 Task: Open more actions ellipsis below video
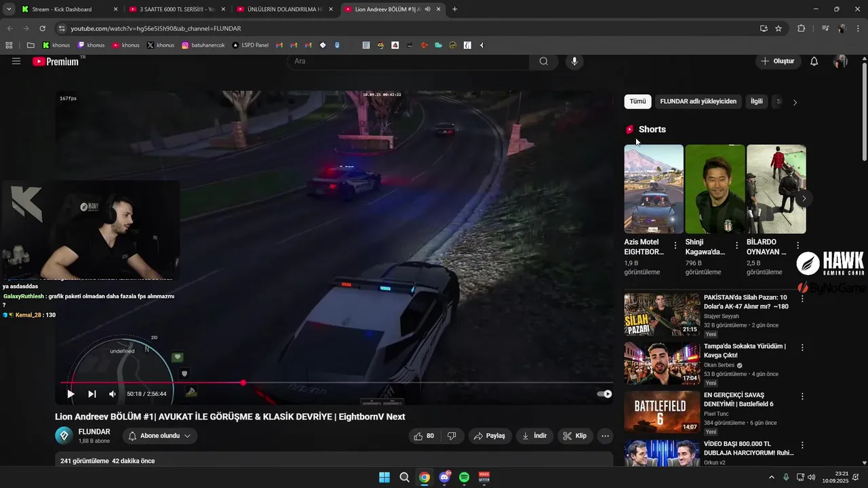pyautogui.click(x=606, y=436)
